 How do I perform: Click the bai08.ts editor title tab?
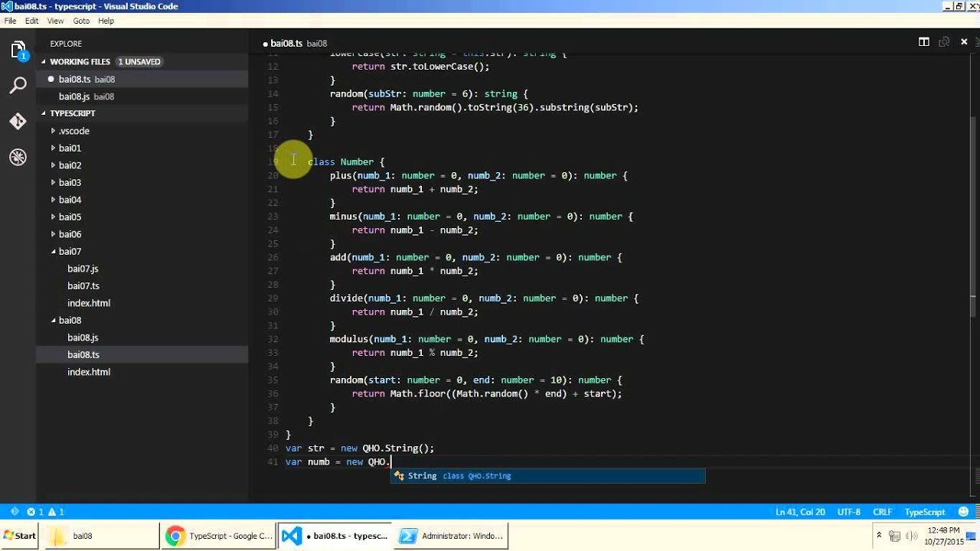click(x=295, y=44)
